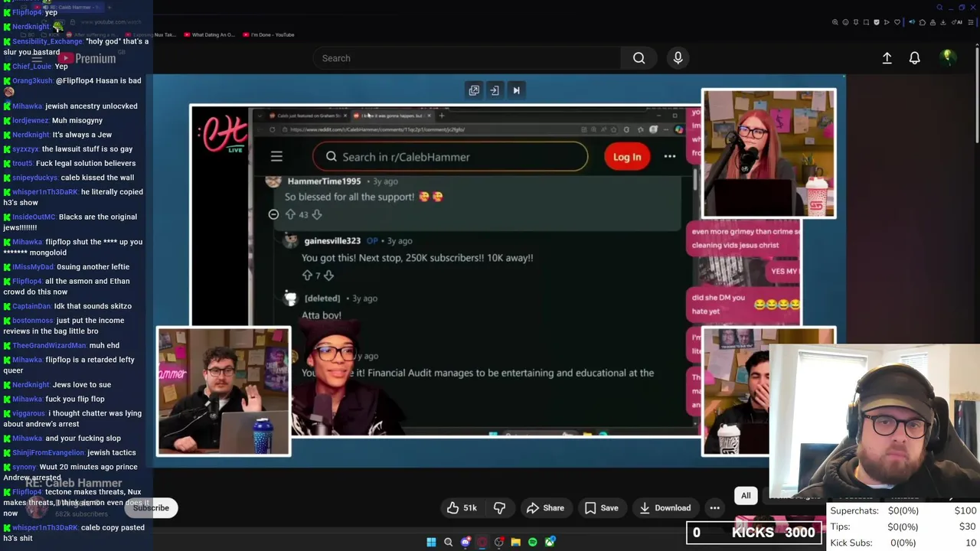Open Windows Start menu
This screenshot has width=980, height=551.
click(431, 542)
